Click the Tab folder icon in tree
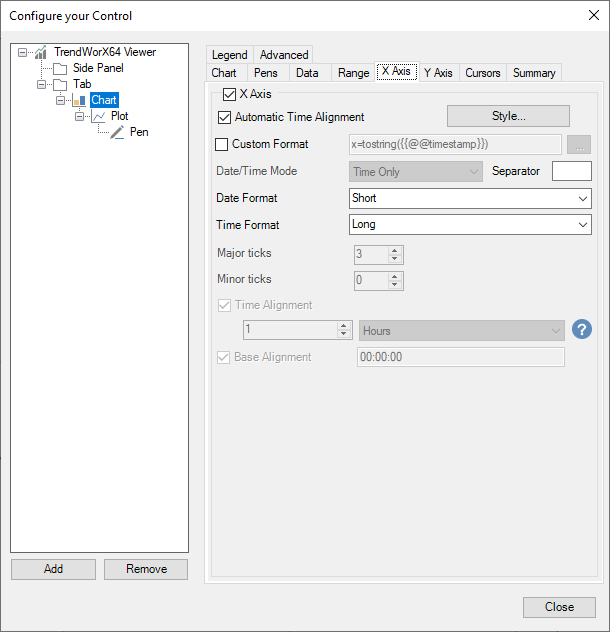Image resolution: width=610 pixels, height=632 pixels. tap(60, 84)
